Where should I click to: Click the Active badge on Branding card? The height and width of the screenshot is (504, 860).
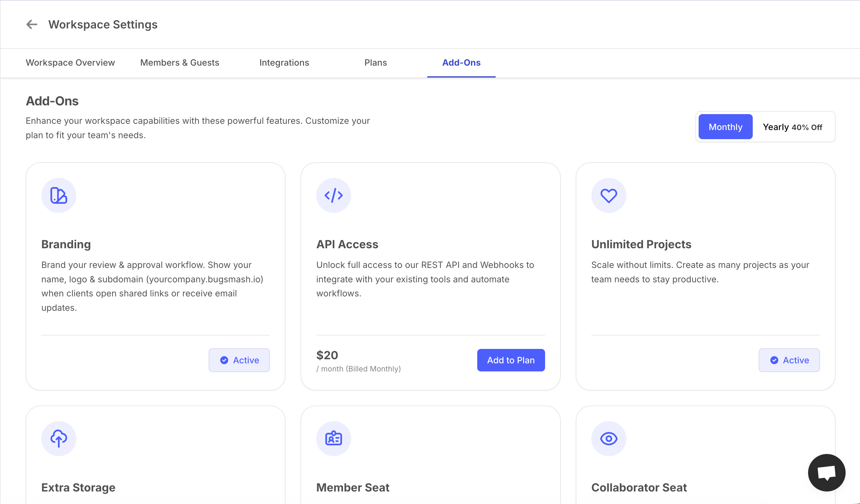(239, 360)
